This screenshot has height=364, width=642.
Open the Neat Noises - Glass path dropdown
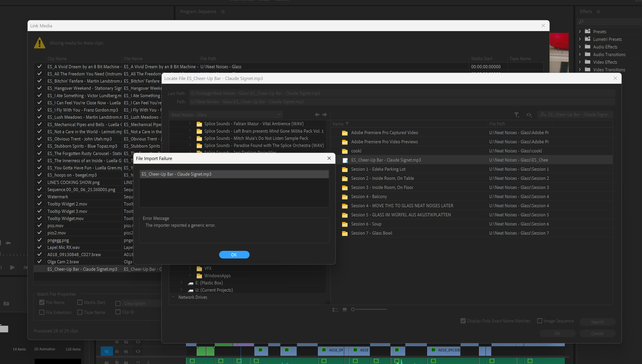click(279, 114)
